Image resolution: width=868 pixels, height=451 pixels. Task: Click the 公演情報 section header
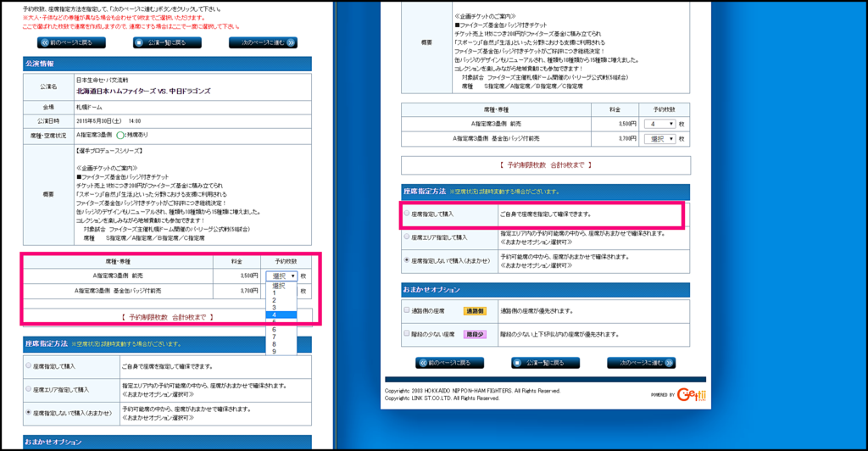pyautogui.click(x=167, y=64)
